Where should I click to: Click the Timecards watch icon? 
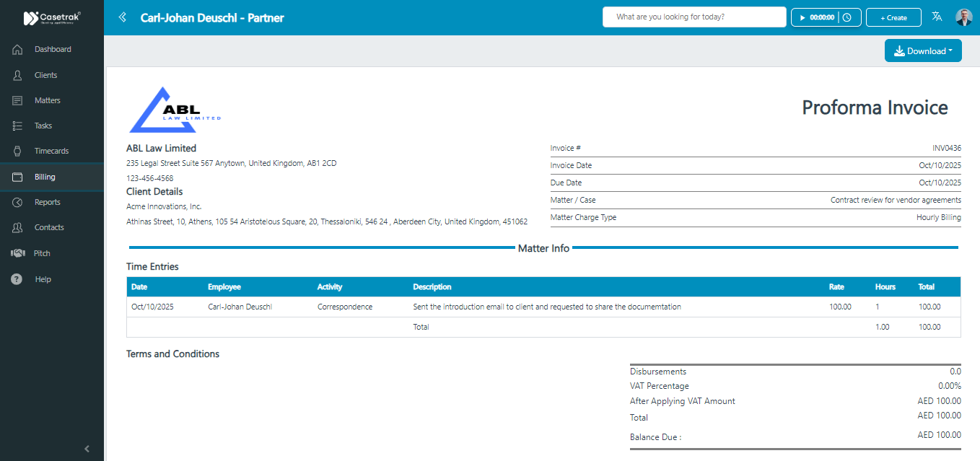click(18, 152)
